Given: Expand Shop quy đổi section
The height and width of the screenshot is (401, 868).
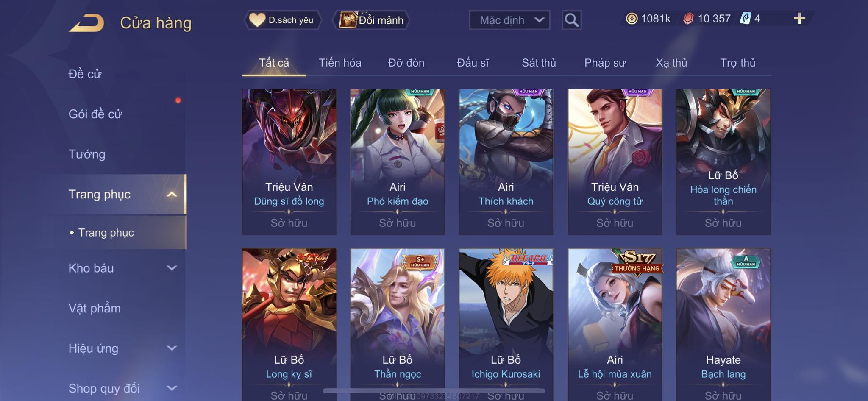Looking at the screenshot, I should coord(172,388).
